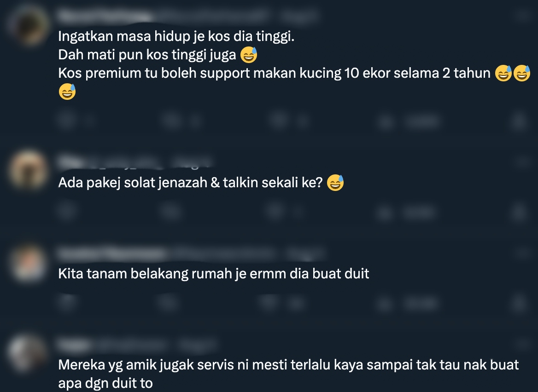Open more options for 'Kita tanam belakang' tweet
Screen dimensions: 538x392
tap(523, 253)
